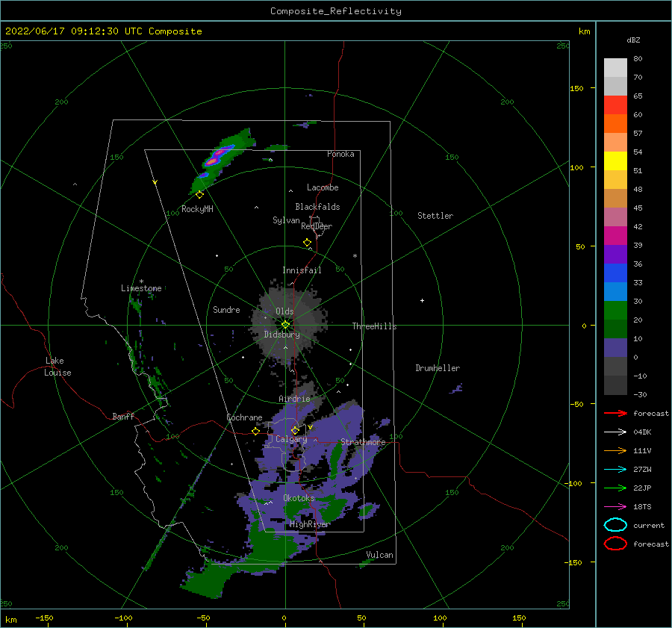This screenshot has width=672, height=628.
Task: Click the Strathmore town label
Action: 363,442
